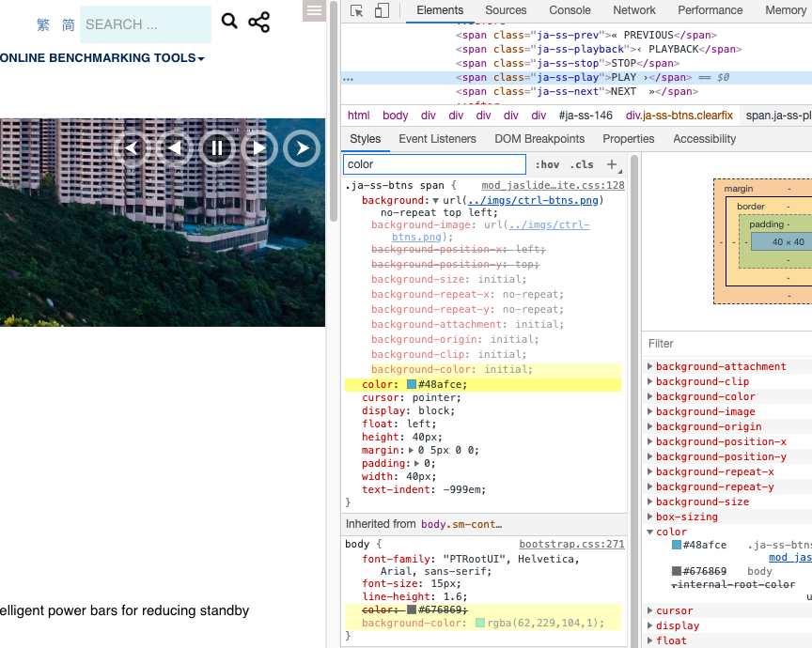Screen dimensions: 812x648
Task: Toggle the device toolbar icon
Action: click(382, 10)
